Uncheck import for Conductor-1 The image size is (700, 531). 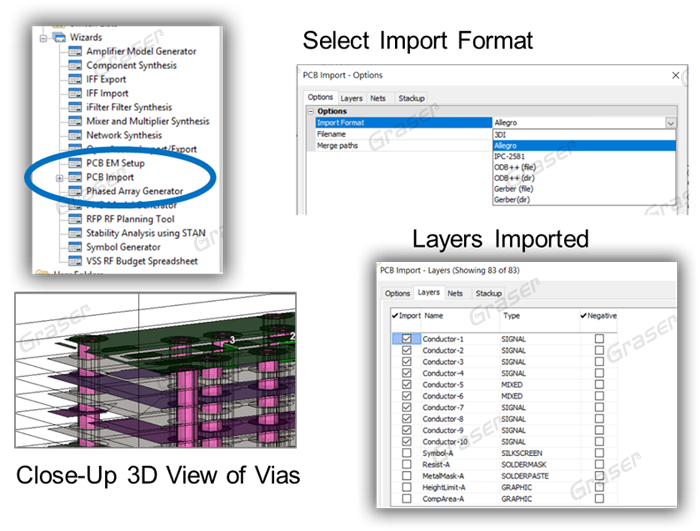[406, 339]
